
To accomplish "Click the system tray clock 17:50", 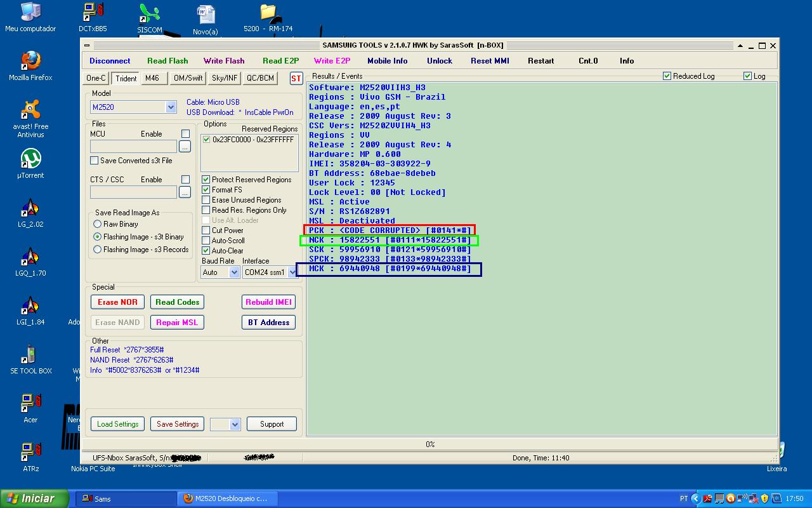I will click(x=794, y=498).
